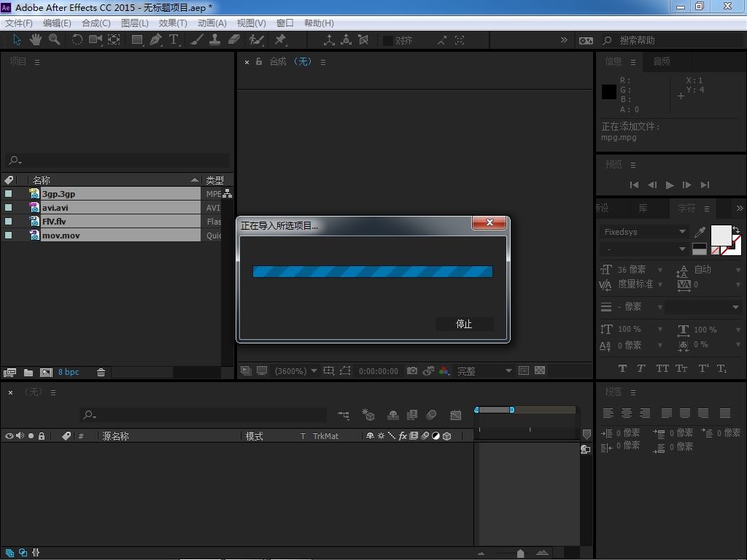Select the Unified Camera tool
The width and height of the screenshot is (747, 560).
coord(96,40)
